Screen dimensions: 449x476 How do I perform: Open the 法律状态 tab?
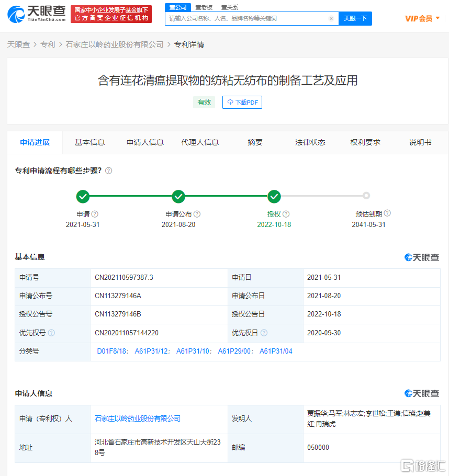(310, 142)
